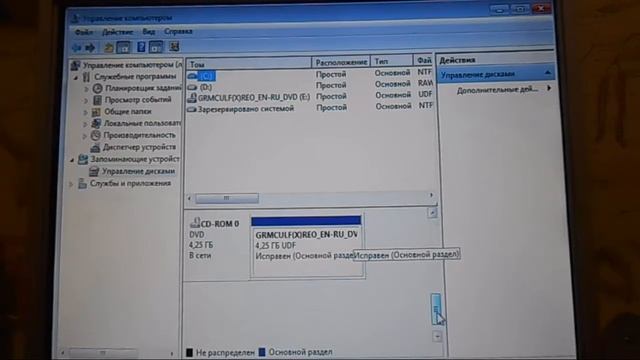Click the Локальные пользователи icon
Image resolution: width=640 pixels, height=360 pixels.
click(x=96, y=123)
